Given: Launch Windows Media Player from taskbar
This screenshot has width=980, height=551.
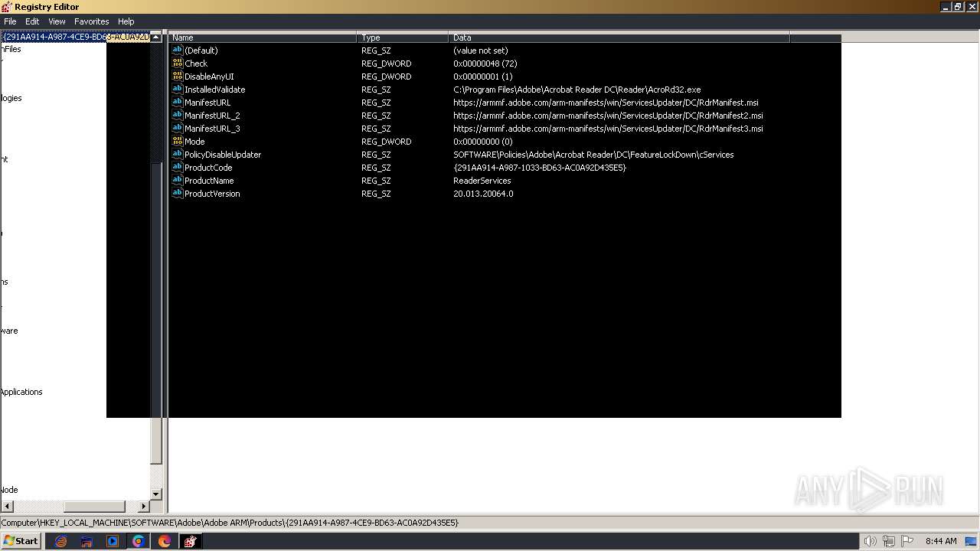Looking at the screenshot, I should tap(113, 541).
